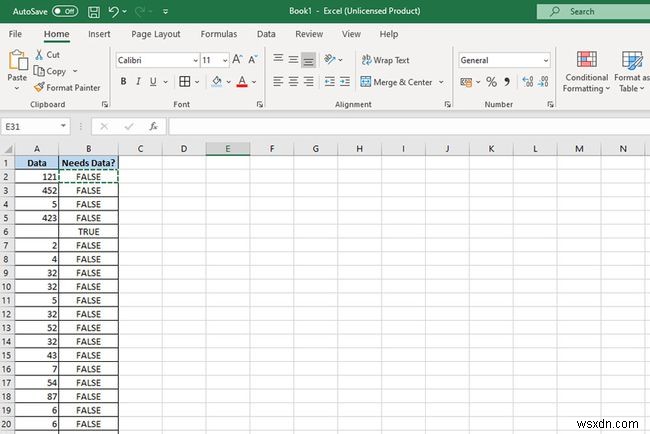Open the Font settings dialog launcher
This screenshot has width=650, height=434.
coord(260,104)
